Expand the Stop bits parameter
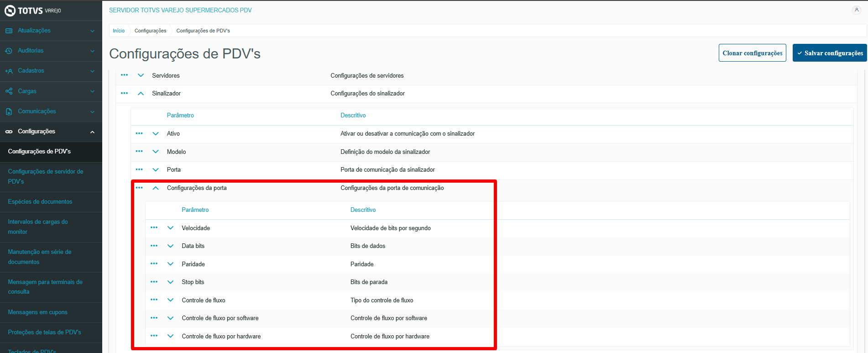 [x=171, y=282]
